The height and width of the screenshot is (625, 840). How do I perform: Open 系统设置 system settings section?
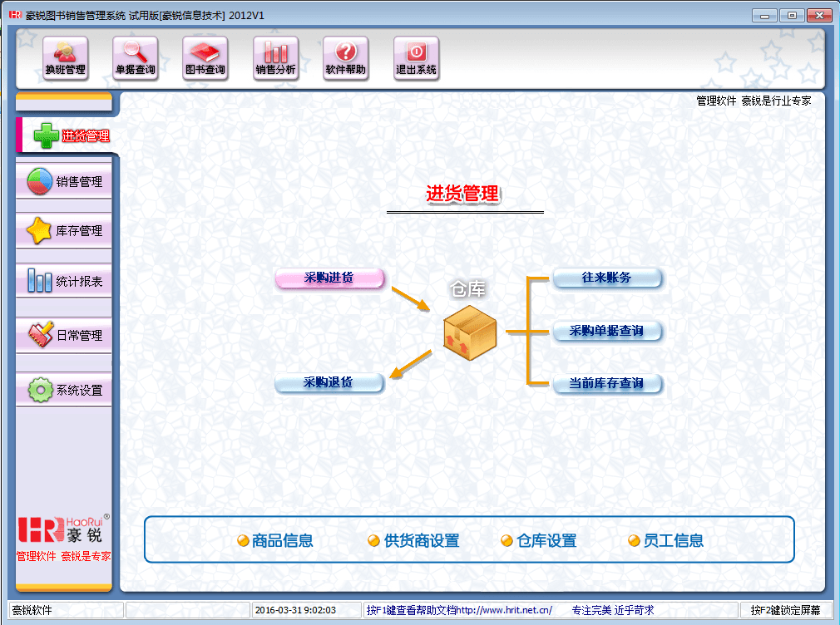64,390
